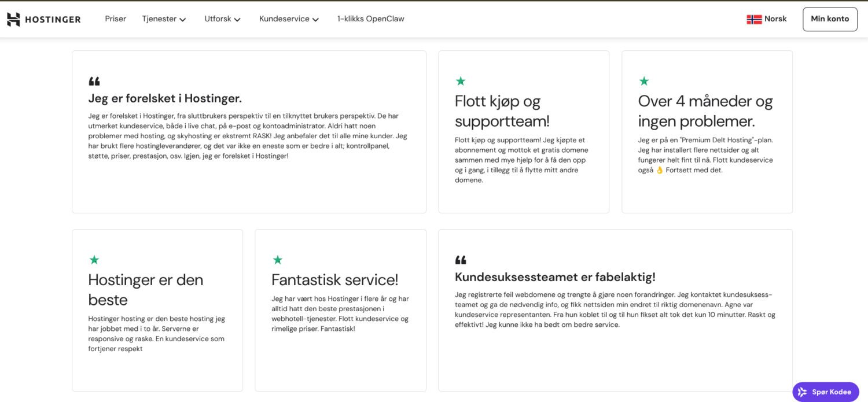This screenshot has width=868, height=402.
Task: Click the quote mark above 'Kundesuksessteamet er fabelaktig!'
Action: [461, 260]
